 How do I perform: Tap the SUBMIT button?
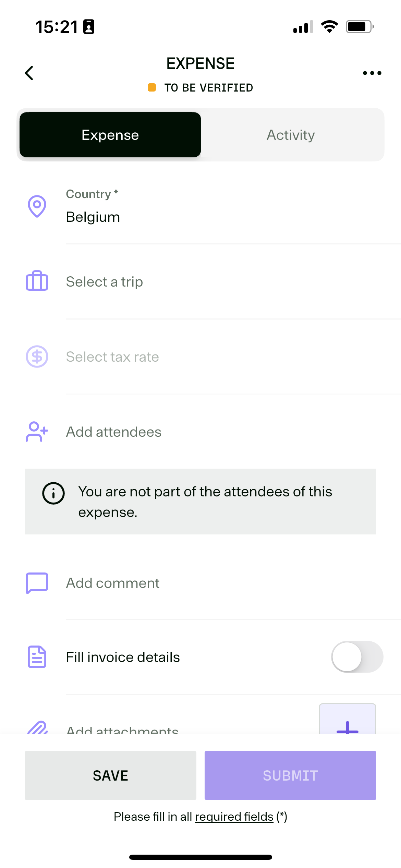[x=290, y=775]
